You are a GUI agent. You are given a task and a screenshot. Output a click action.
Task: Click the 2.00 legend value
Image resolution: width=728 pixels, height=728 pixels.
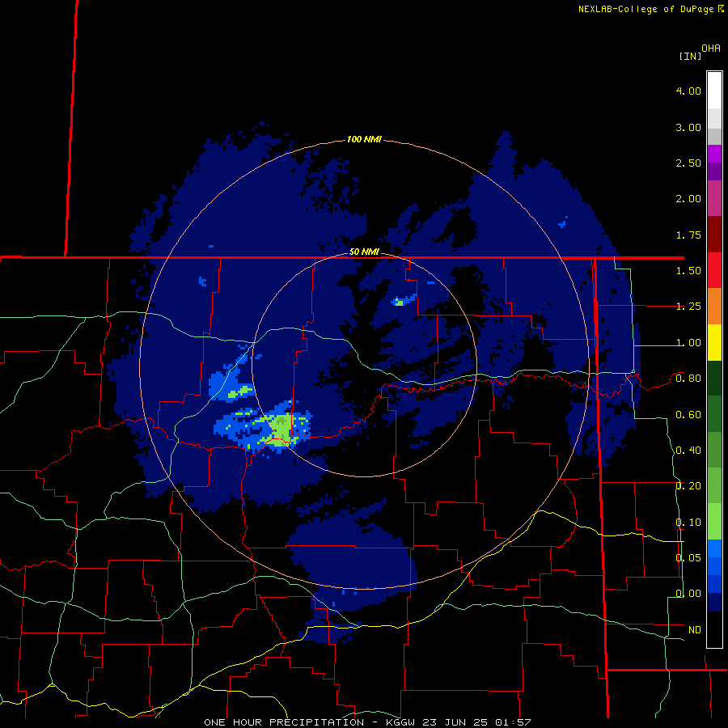(688, 199)
